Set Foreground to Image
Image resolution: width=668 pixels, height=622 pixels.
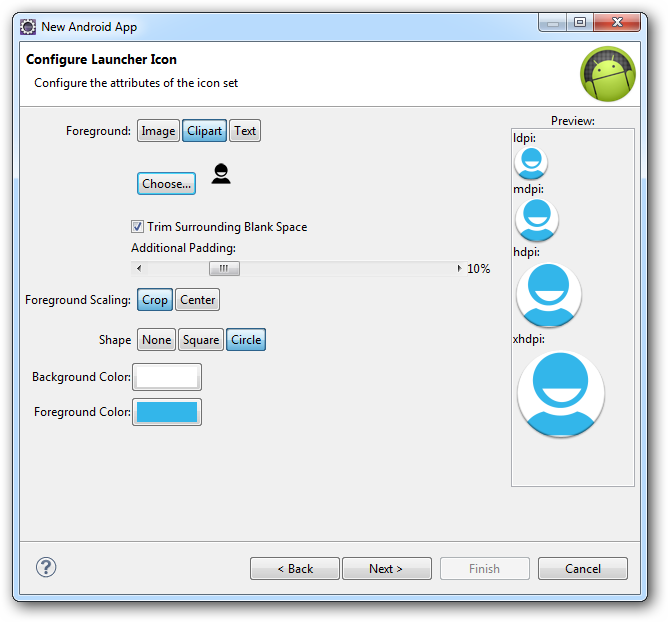point(158,131)
